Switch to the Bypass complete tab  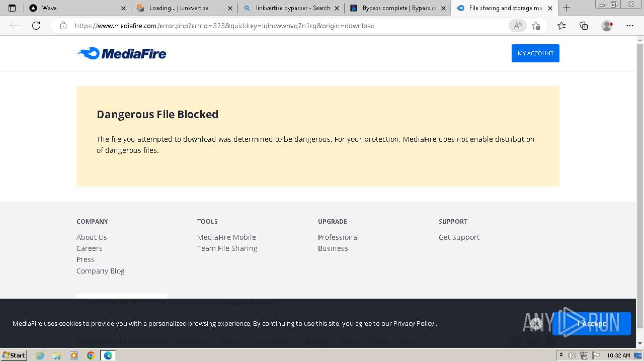click(398, 8)
